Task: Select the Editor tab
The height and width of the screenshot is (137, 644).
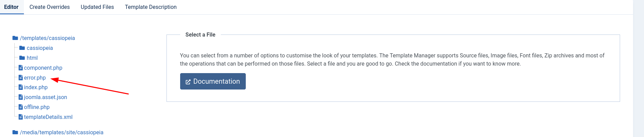Action: tap(11, 7)
